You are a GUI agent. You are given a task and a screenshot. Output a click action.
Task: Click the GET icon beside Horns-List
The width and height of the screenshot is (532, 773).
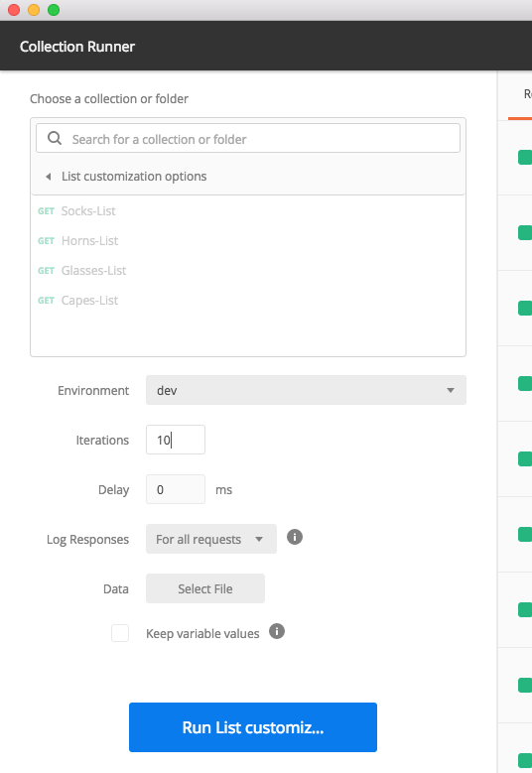47,240
